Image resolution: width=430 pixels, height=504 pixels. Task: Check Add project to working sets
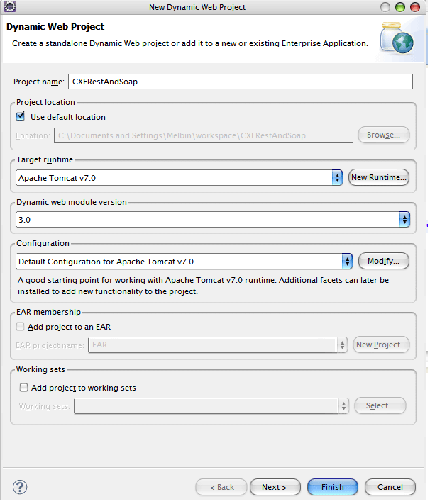(24, 388)
